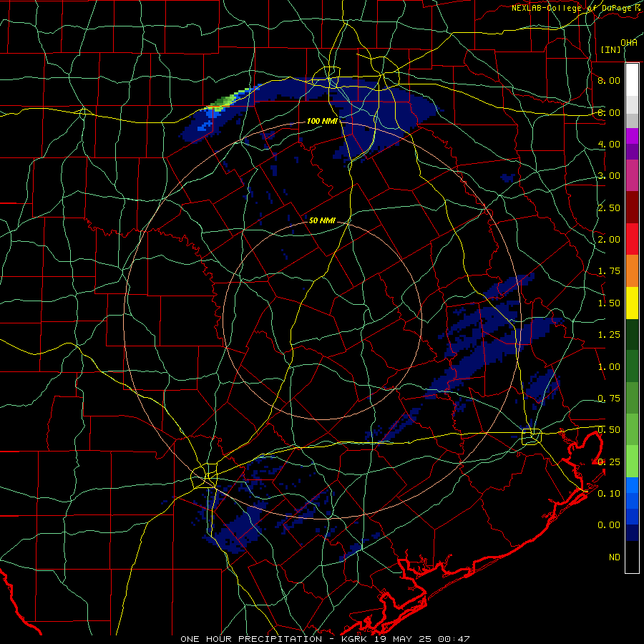This screenshot has width=644, height=644.
Task: Select the bright magenta legend swatch
Action: (632, 136)
